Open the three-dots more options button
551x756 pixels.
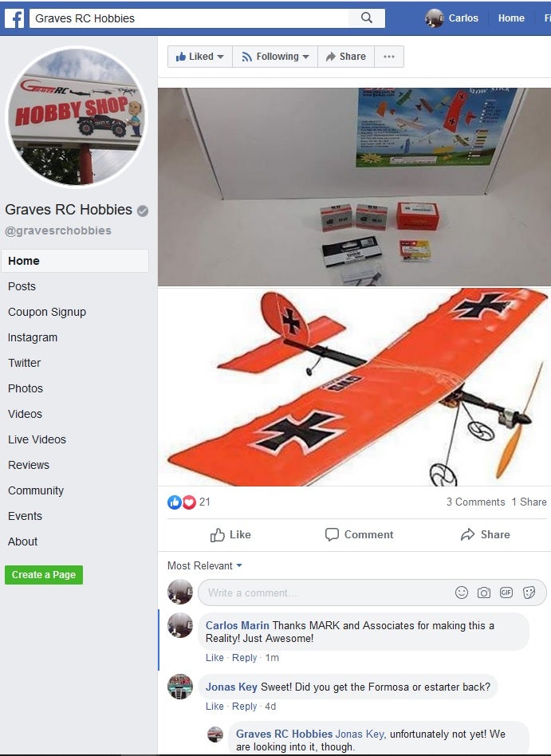point(389,57)
